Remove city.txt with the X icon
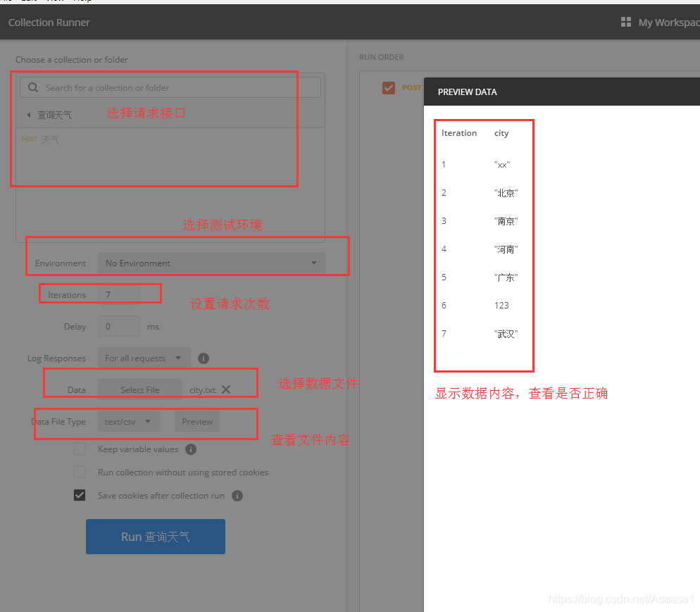Image resolution: width=700 pixels, height=612 pixels. coord(226,389)
